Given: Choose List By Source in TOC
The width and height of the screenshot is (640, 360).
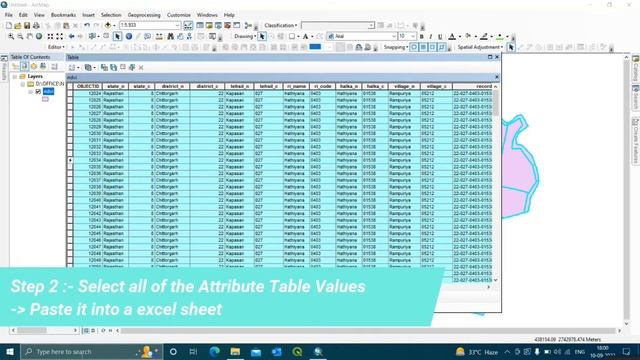Looking at the screenshot, I should 24,67.
